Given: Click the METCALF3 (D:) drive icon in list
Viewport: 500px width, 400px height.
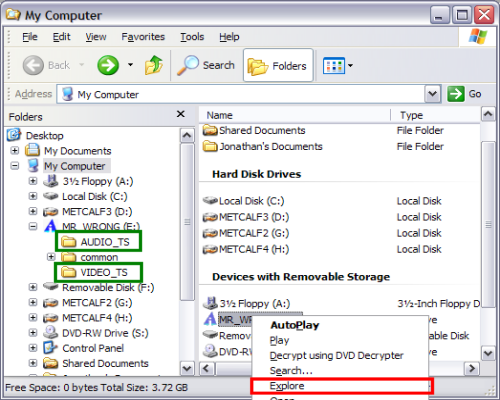Looking at the screenshot, I should tap(210, 217).
